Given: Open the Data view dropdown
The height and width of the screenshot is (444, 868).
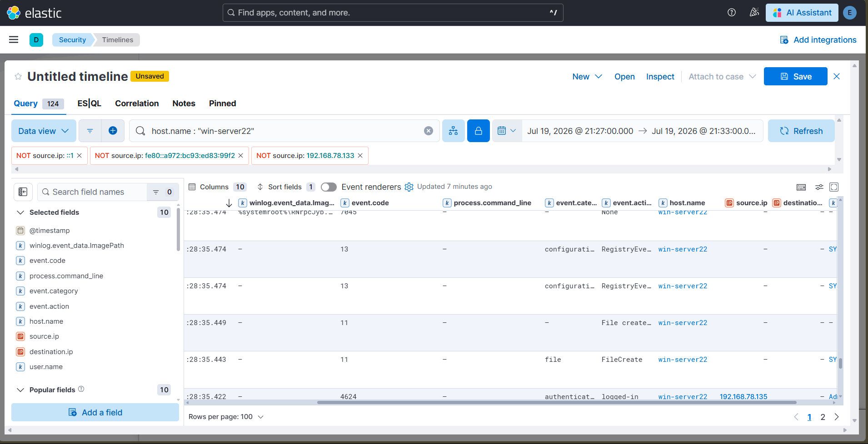Looking at the screenshot, I should coord(44,131).
